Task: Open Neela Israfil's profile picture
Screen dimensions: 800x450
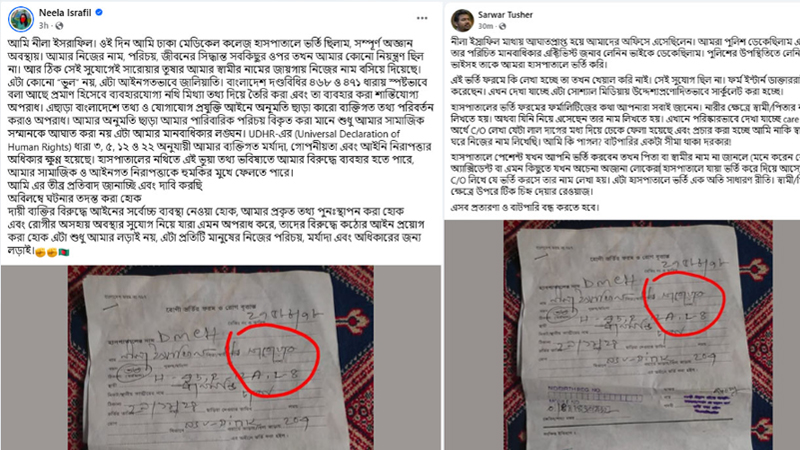Action: [21, 19]
